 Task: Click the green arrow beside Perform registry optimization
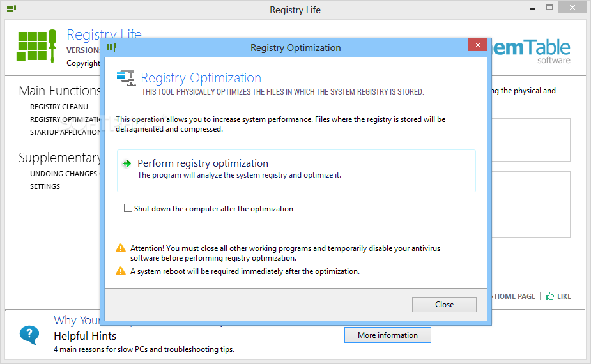(x=127, y=163)
